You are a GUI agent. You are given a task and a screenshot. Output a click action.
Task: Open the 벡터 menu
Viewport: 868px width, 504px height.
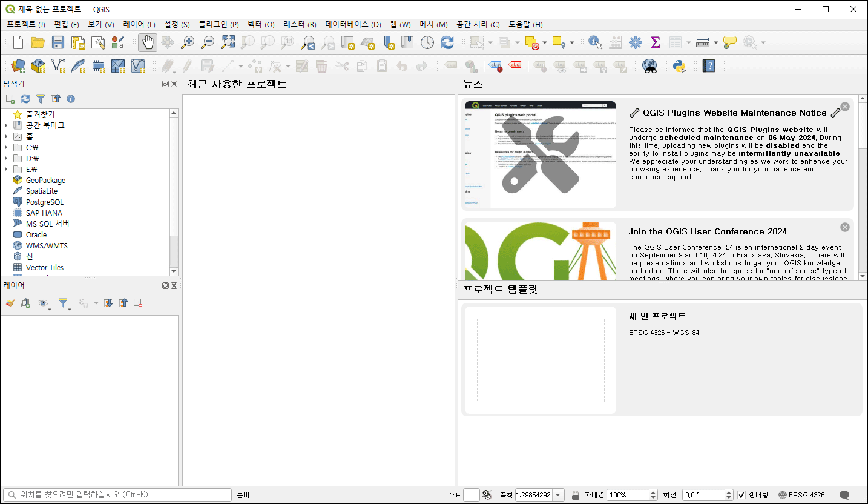click(261, 24)
